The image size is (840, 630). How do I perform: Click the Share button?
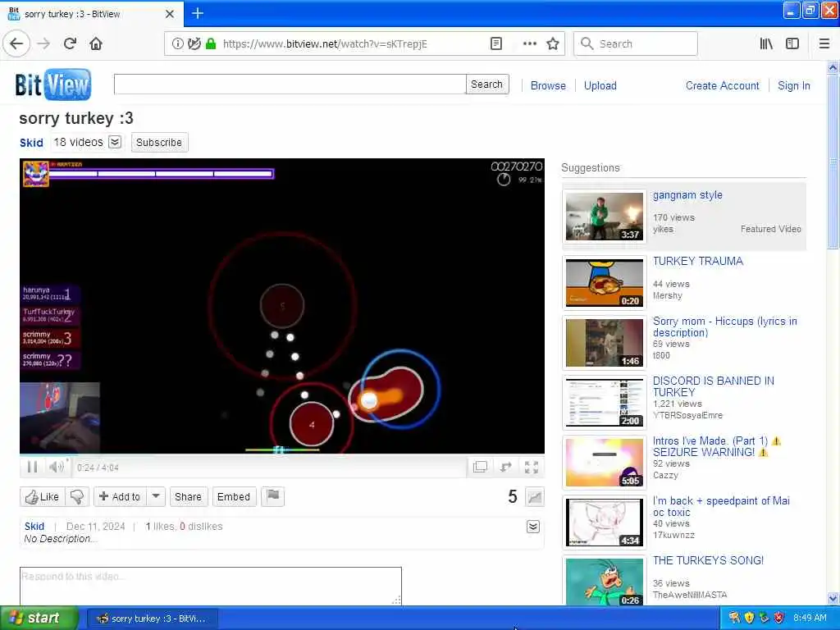188,496
